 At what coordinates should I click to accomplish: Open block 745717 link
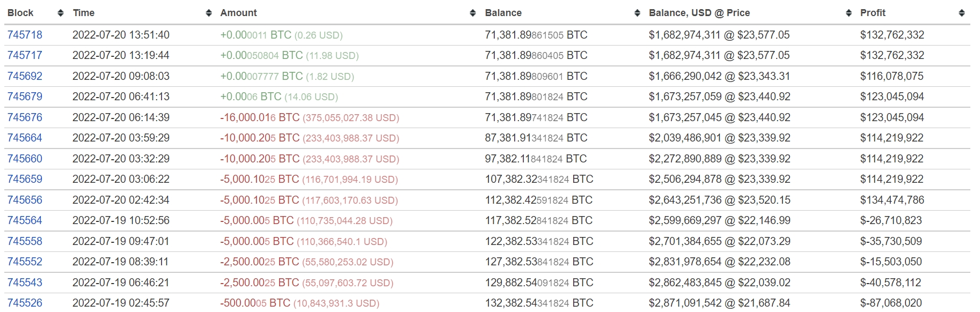click(x=25, y=55)
